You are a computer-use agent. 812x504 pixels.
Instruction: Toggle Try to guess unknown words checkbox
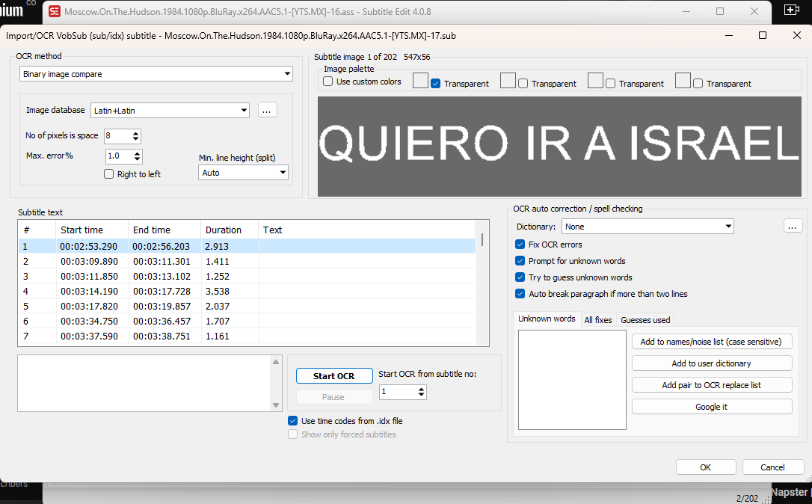[x=520, y=277]
